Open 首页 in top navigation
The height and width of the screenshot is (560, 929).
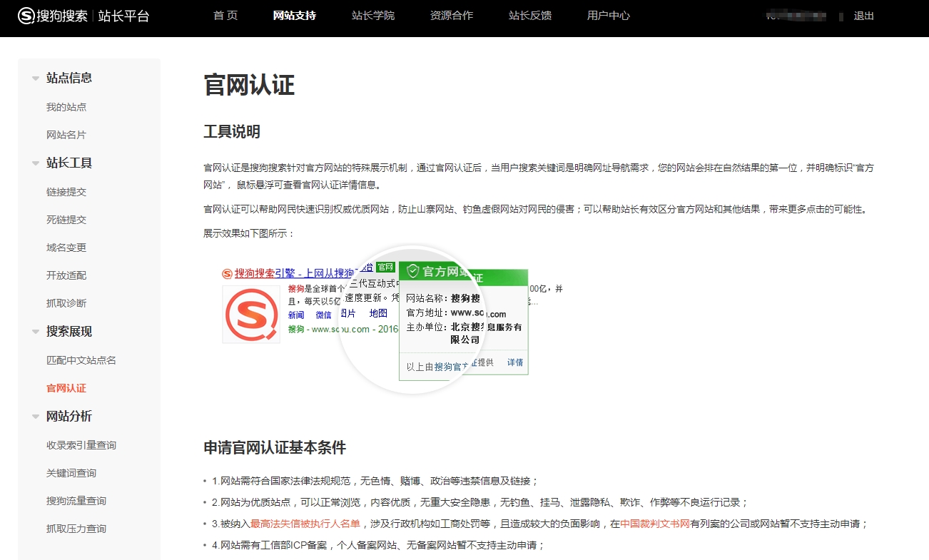pos(225,15)
